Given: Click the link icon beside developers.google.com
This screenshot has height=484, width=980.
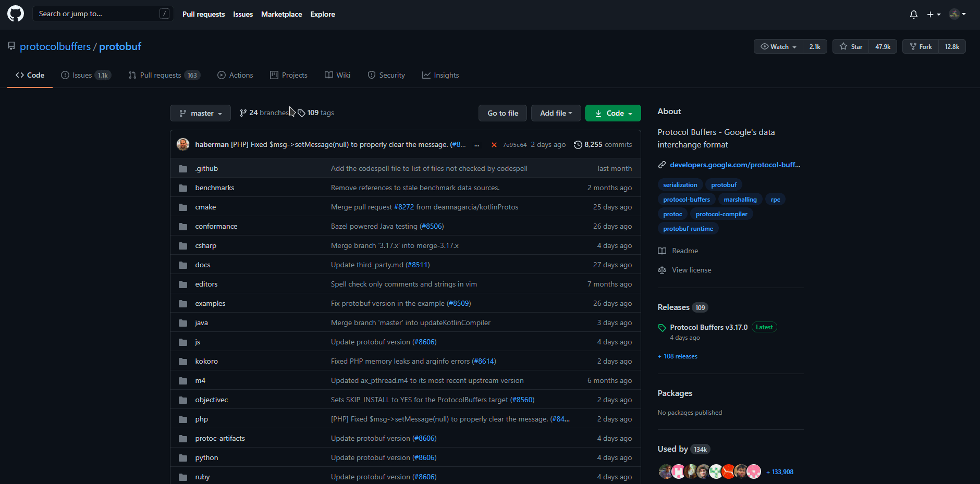Looking at the screenshot, I should click(662, 165).
